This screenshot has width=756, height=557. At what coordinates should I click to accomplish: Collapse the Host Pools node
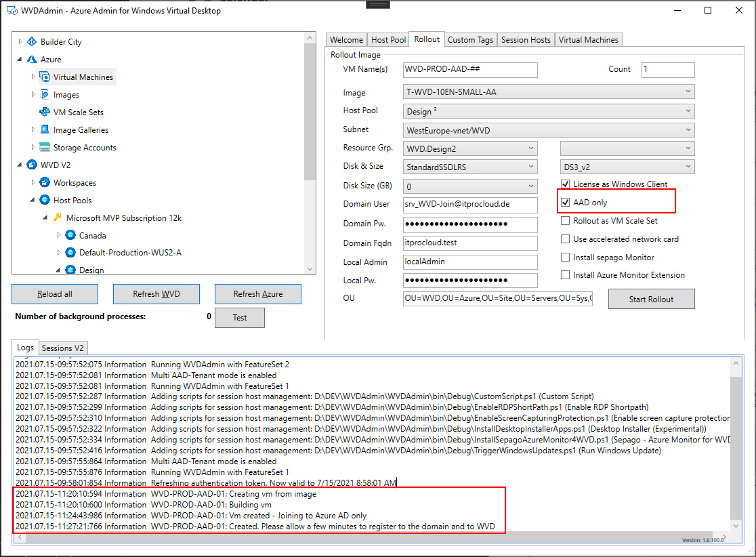click(x=33, y=200)
